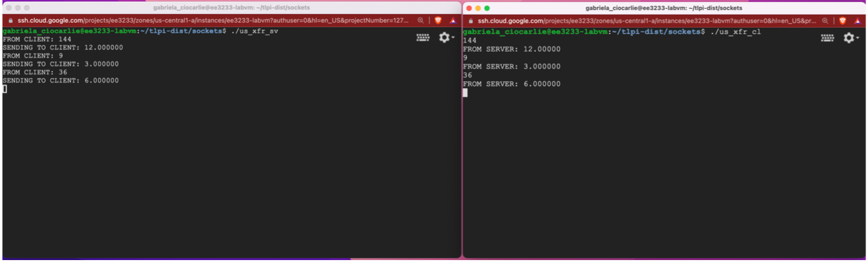Open settings gear dropdown in us_xfr_cl window
Viewport: 868px width, 262px height.
coord(851,38)
